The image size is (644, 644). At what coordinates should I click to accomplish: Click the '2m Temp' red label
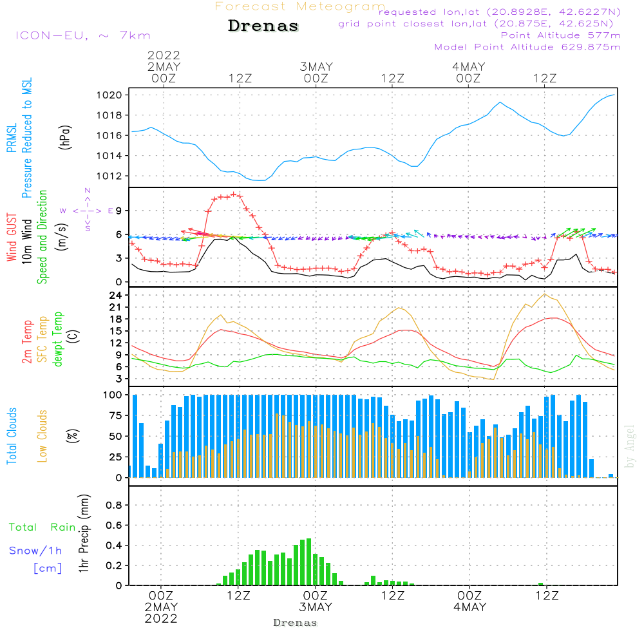point(26,342)
